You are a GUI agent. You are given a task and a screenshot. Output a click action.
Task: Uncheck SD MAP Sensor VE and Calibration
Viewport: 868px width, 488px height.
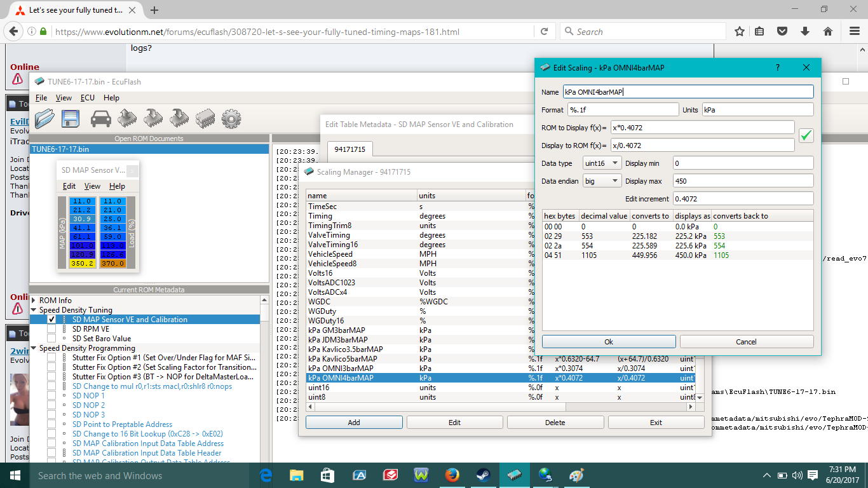pos(51,320)
